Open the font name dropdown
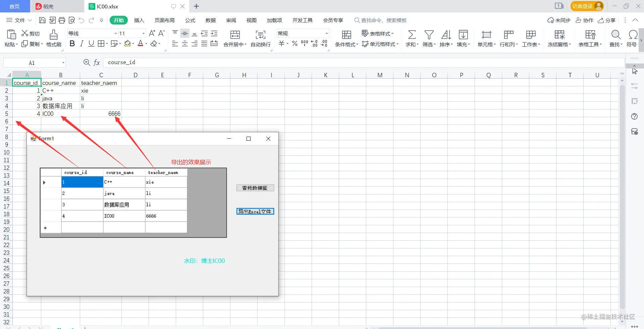 (x=116, y=33)
